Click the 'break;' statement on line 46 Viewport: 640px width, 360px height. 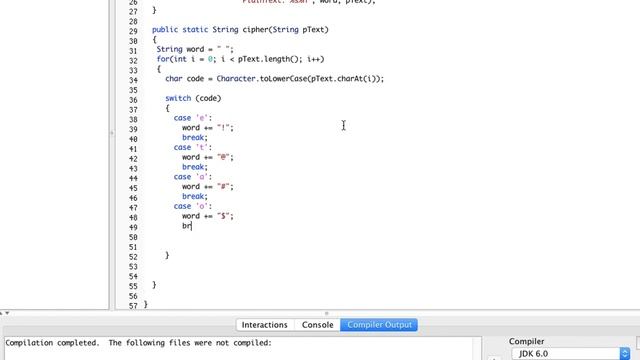coord(195,196)
